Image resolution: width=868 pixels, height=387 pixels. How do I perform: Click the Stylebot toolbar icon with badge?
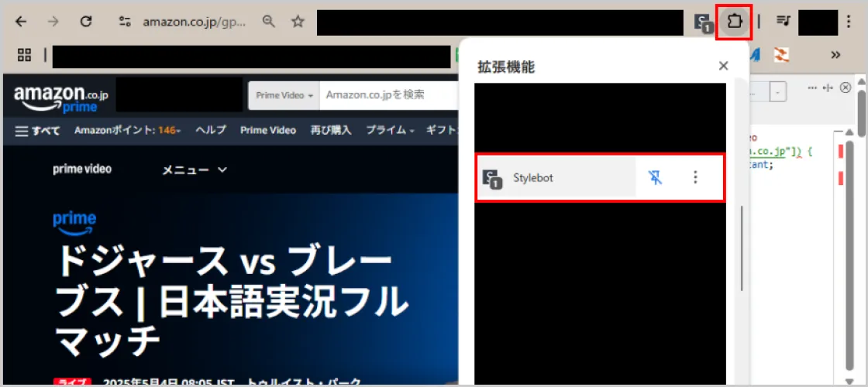click(x=704, y=22)
